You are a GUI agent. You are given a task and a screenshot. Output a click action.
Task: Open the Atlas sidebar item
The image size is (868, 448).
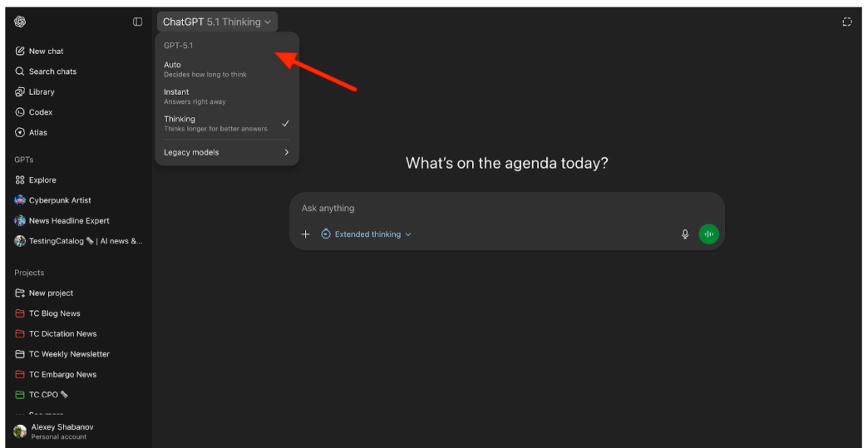click(x=77, y=133)
